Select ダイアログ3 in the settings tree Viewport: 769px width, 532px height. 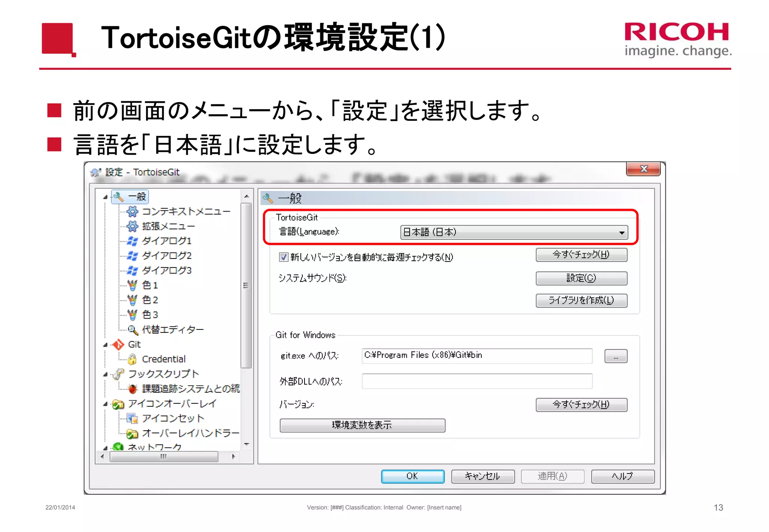(x=167, y=271)
